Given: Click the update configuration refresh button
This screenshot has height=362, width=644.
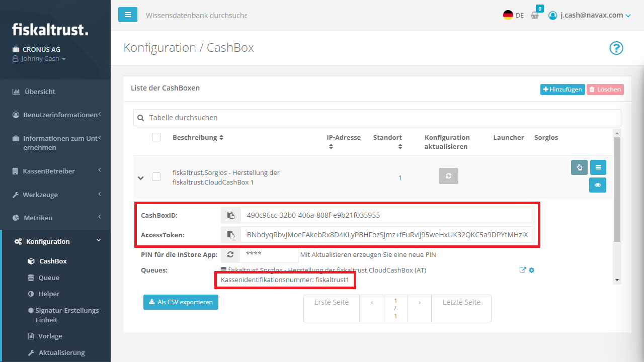Looking at the screenshot, I should (449, 176).
